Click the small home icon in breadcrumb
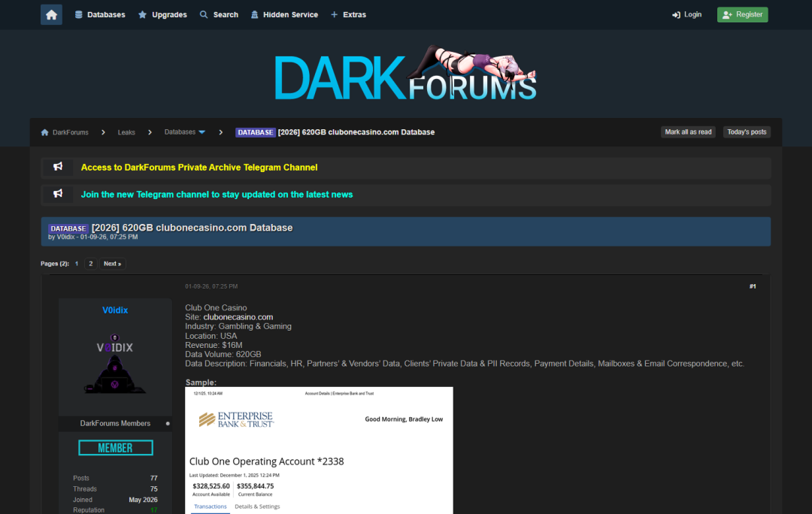The image size is (812, 514). pos(44,132)
